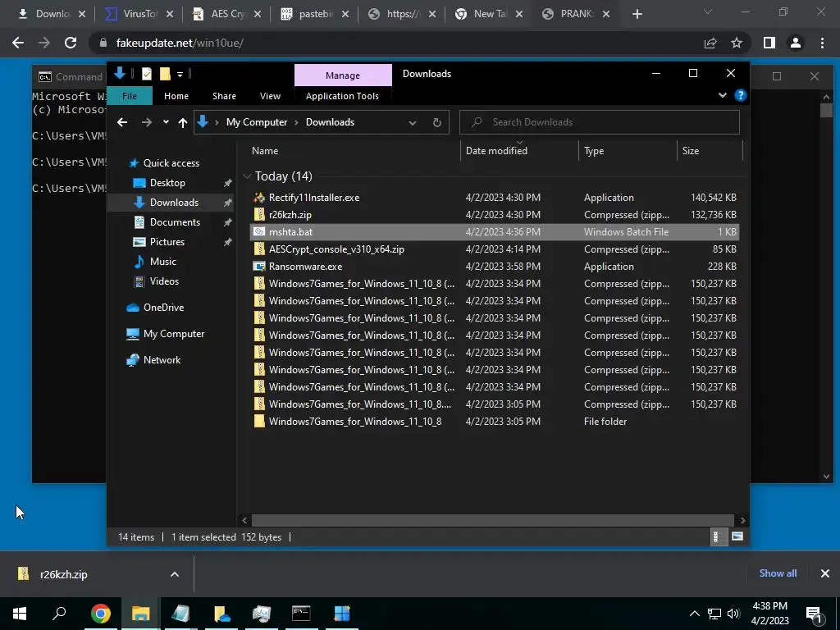Open the Home ribbon tab
This screenshot has height=630, width=840.
(176, 96)
